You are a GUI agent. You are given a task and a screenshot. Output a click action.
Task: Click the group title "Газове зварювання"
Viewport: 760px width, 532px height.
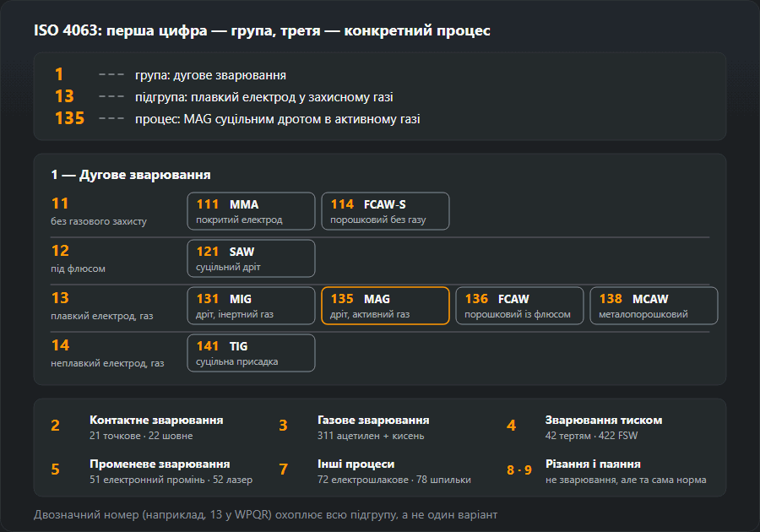click(373, 420)
